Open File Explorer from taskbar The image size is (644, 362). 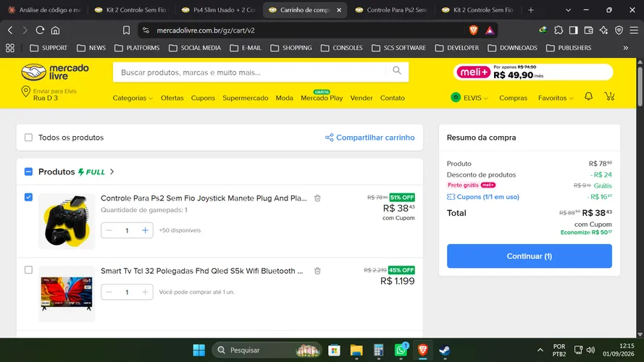[x=356, y=350]
